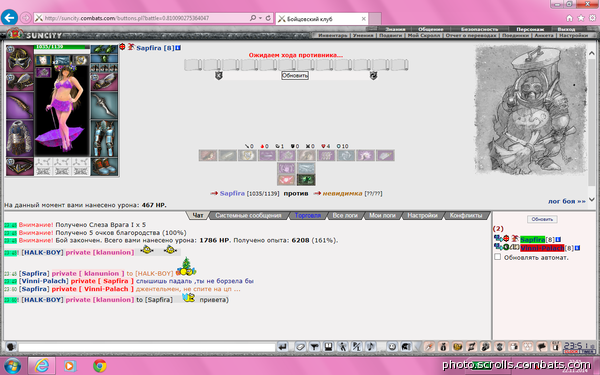Open the address bar dropdown arrow
The height and width of the screenshot is (375, 600).
coord(261,18)
